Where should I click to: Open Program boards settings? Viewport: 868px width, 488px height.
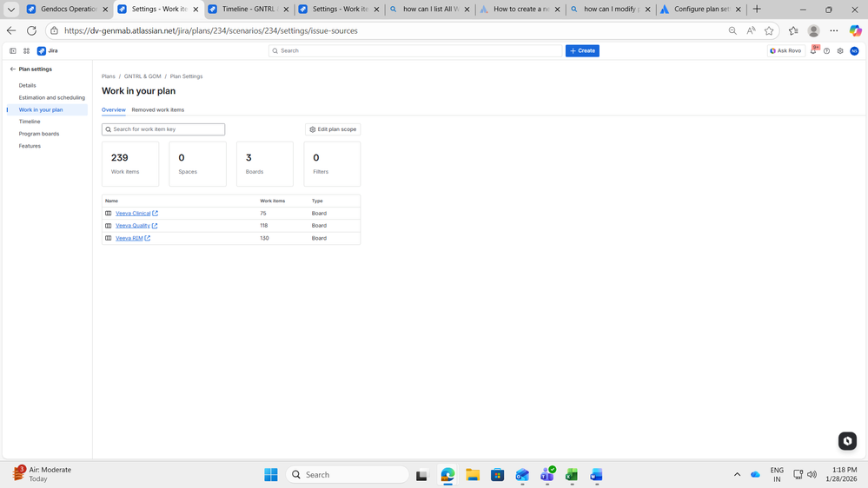tap(39, 134)
